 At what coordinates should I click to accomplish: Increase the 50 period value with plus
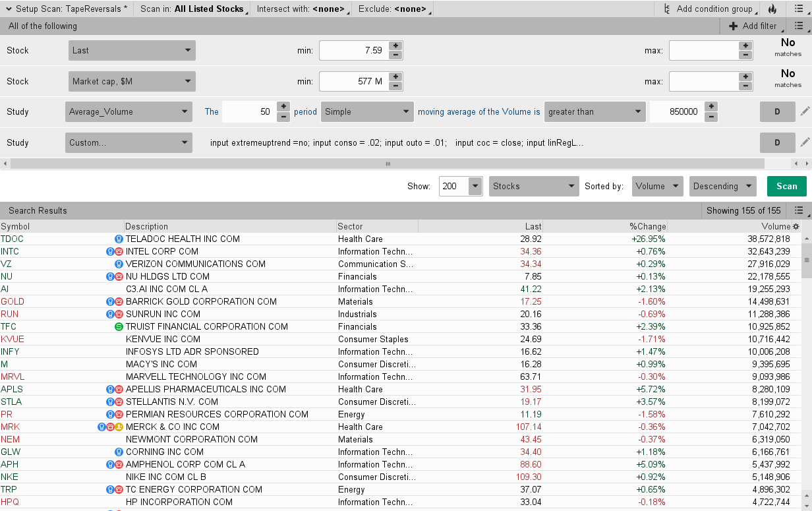click(283, 107)
